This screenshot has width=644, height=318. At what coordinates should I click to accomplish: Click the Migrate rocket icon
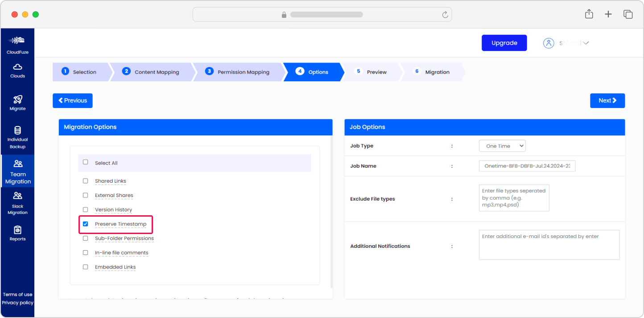(x=17, y=100)
